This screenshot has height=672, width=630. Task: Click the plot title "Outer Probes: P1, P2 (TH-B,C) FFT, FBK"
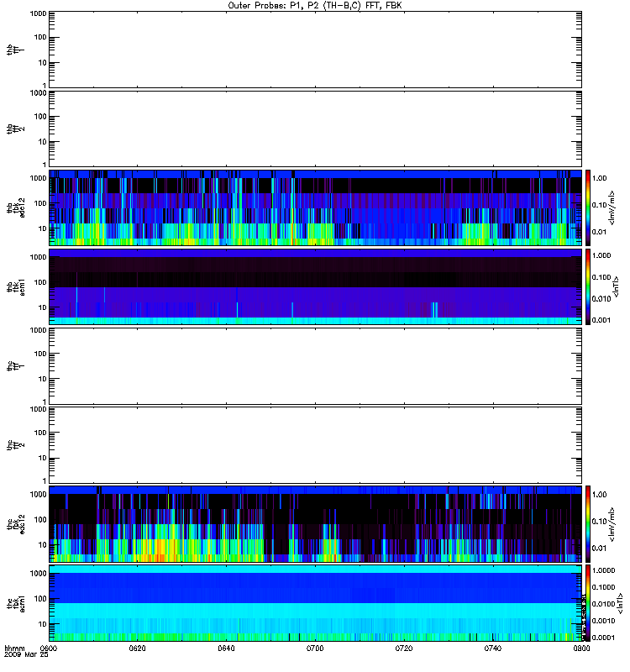315,5
